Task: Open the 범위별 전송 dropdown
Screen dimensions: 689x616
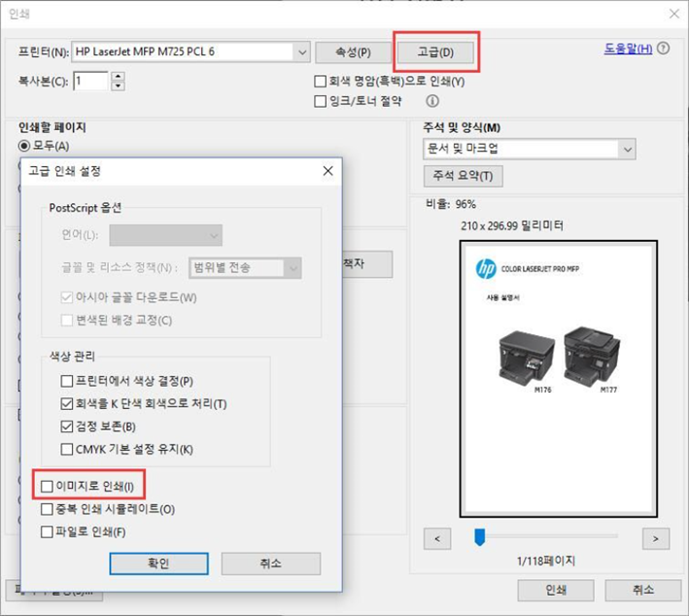Action: (x=245, y=267)
